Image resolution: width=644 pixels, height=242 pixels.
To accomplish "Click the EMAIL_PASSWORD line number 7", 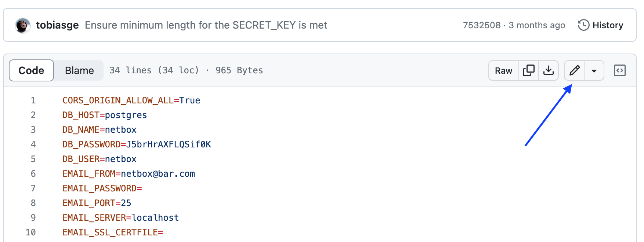I will [x=33, y=188].
